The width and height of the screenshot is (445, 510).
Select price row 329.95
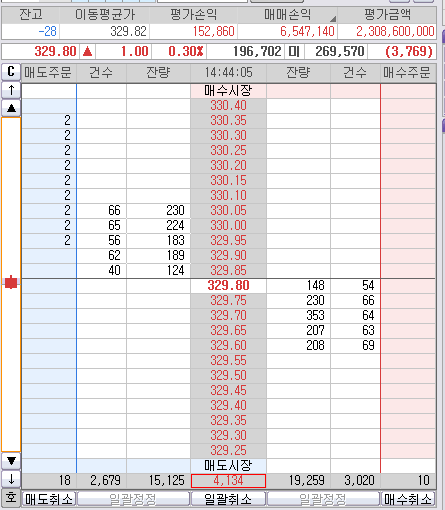(x=228, y=241)
